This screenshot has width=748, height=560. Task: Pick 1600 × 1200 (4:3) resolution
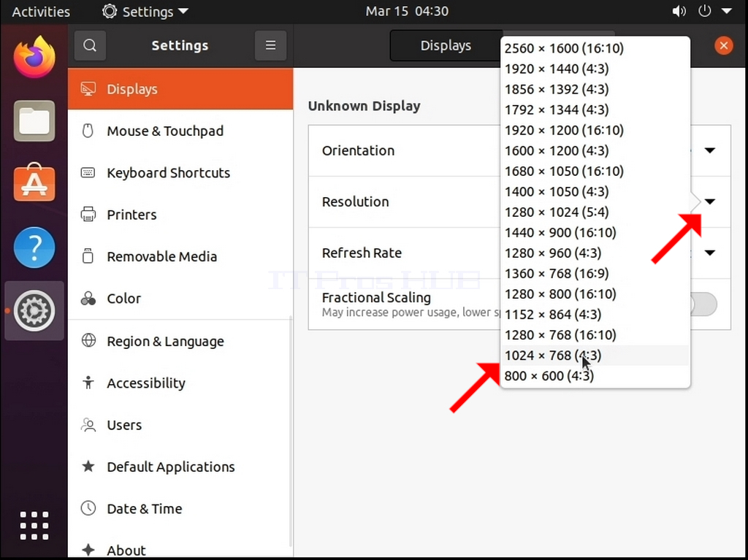[x=595, y=150]
